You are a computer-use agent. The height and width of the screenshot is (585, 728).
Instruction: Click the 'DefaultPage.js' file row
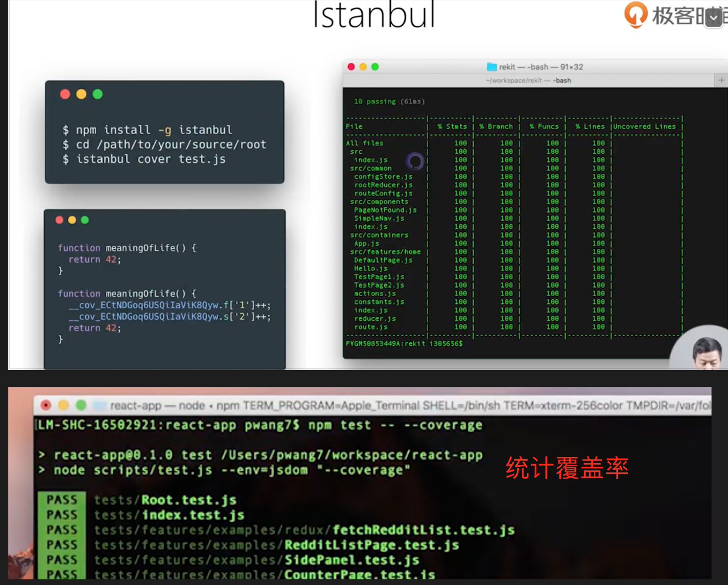click(x=384, y=260)
